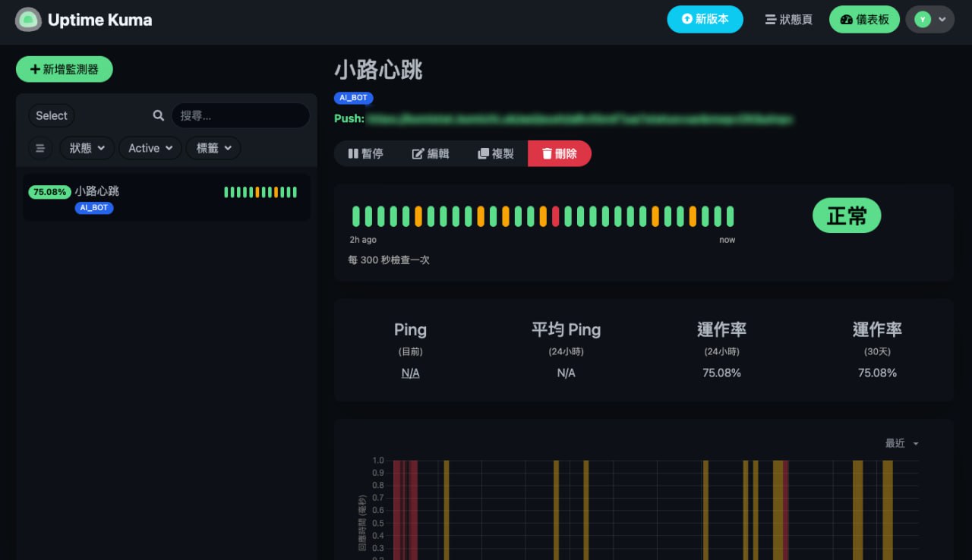Open the 最近 chart period dropdown
Screen dimensions: 972x560
[x=900, y=443]
